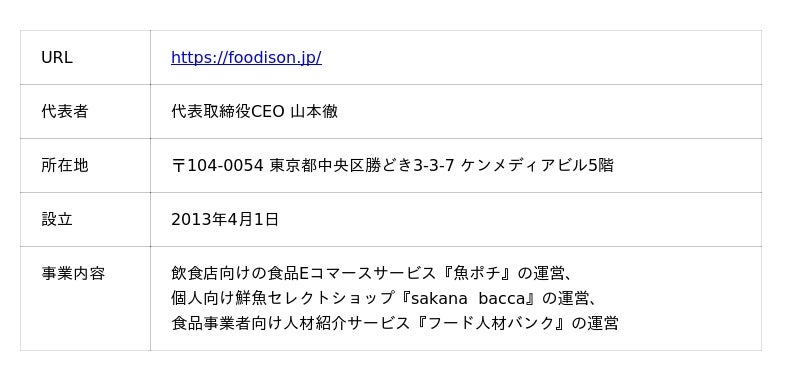Image resolution: width=800 pixels, height=381 pixels.
Task: Click the 個人向け鮮魚セレクトショップ text
Action: (x=284, y=298)
